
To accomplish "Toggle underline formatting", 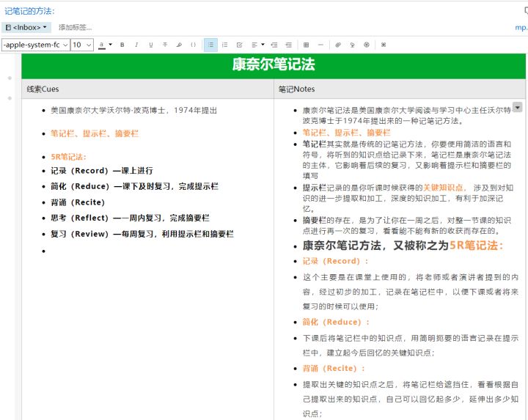I will click(151, 45).
